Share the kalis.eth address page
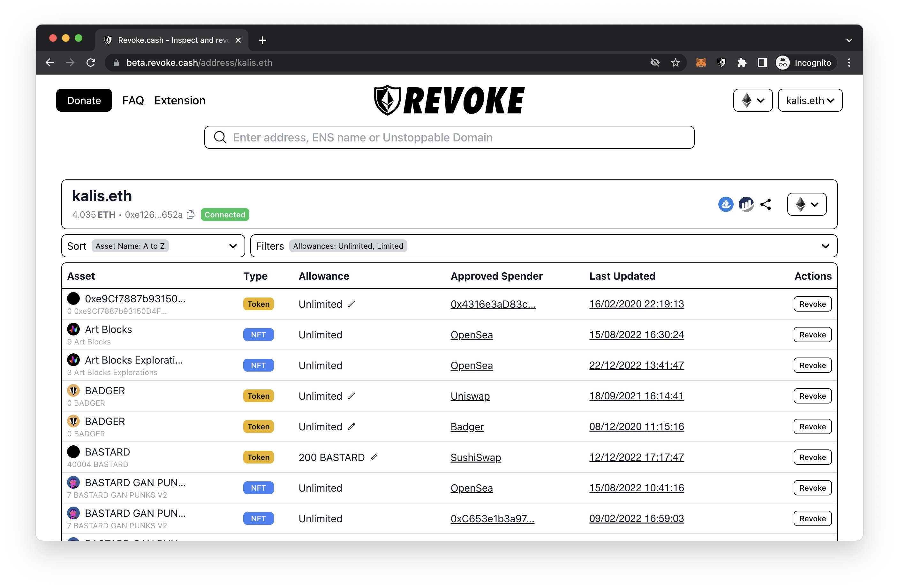Viewport: 899px width, 588px height. tap(766, 204)
